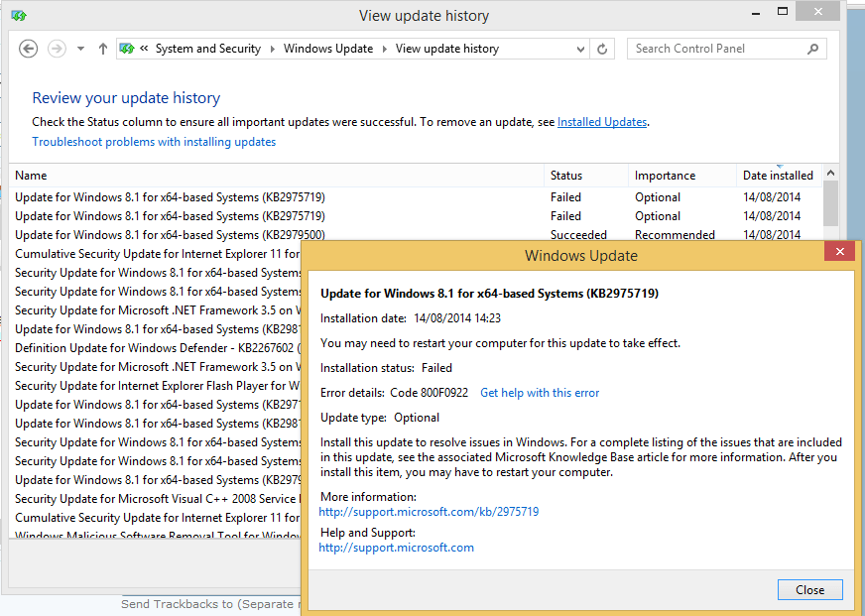Sort by the Importance column header
The image size is (865, 616).
point(681,176)
